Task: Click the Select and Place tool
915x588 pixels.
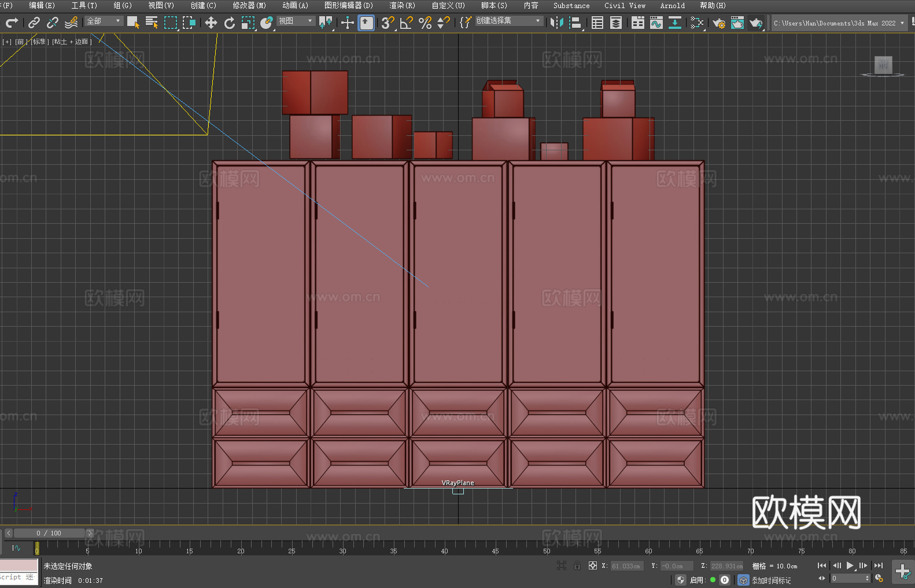Action: 267,23
